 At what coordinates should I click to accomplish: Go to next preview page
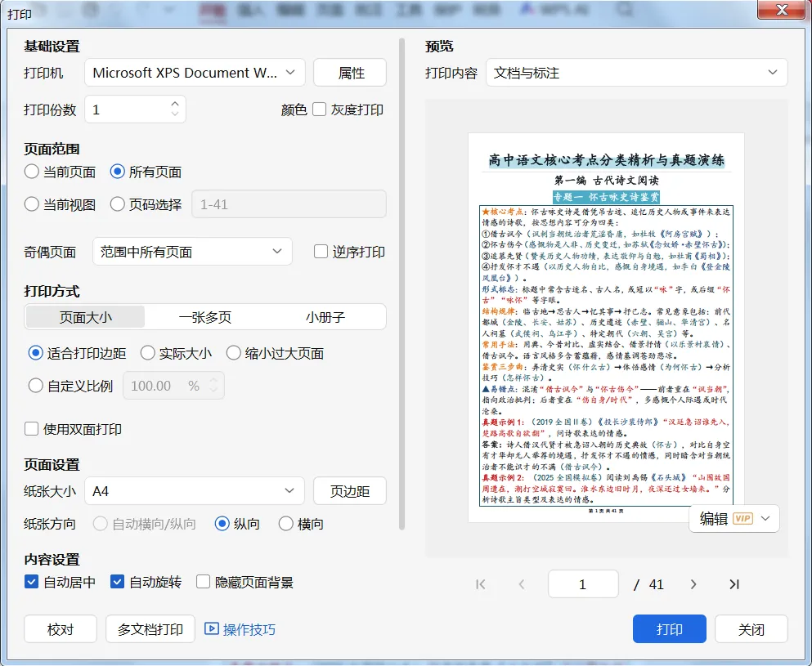pyautogui.click(x=693, y=584)
